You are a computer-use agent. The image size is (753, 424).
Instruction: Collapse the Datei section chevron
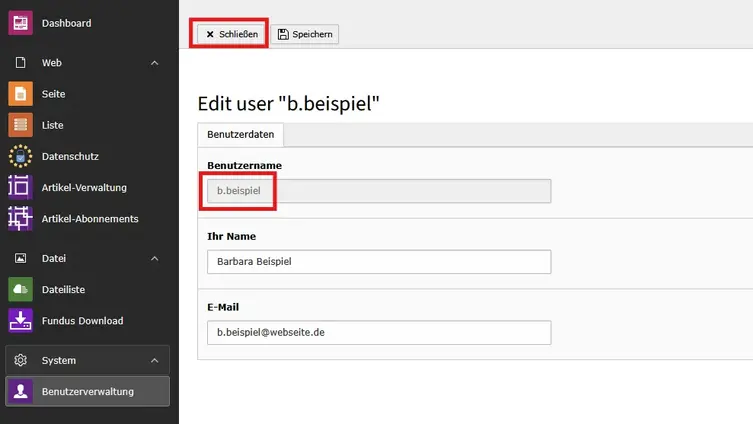coord(154,258)
